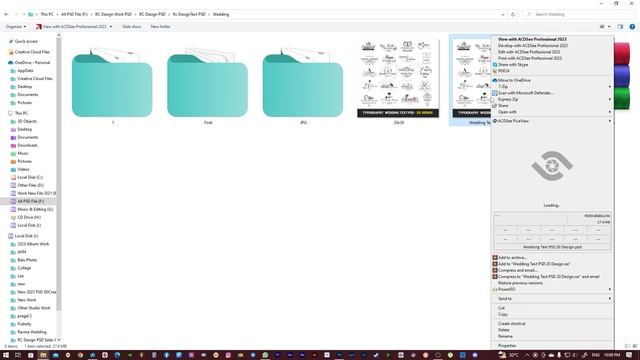This screenshot has width=640, height=360.
Task: Select All PSD File (F:) drive
Action: click(30, 201)
